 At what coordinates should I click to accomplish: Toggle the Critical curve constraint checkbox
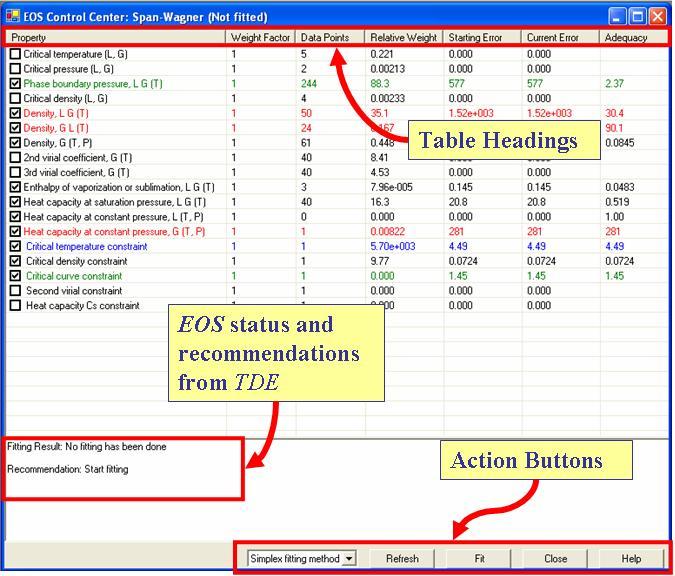15,276
